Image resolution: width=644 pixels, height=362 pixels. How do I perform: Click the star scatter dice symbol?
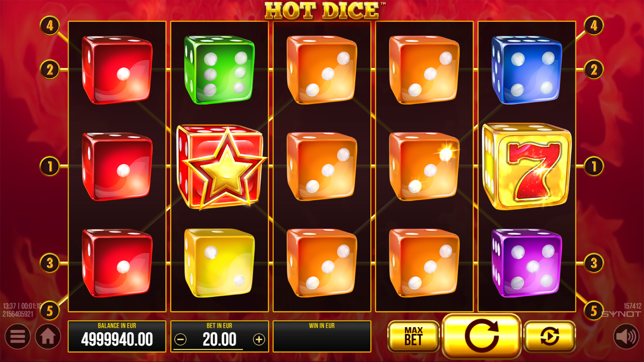221,167
